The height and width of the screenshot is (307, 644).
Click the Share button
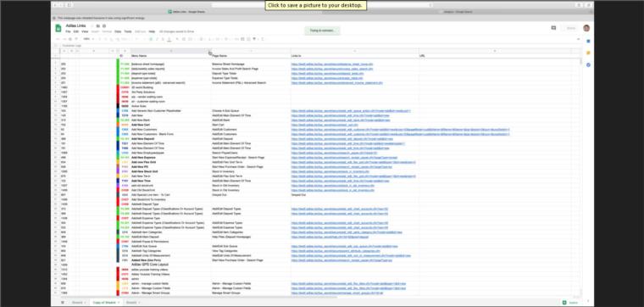pyautogui.click(x=571, y=28)
